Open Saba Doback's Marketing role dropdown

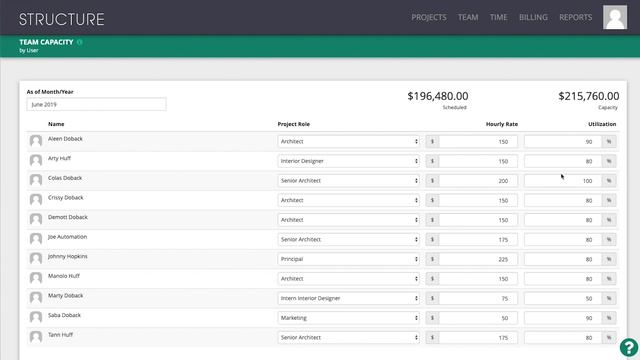(349, 318)
